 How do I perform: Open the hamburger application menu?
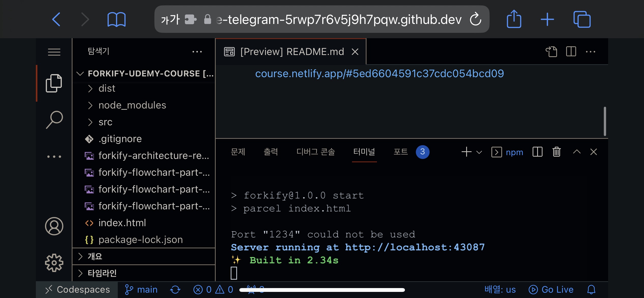[54, 52]
